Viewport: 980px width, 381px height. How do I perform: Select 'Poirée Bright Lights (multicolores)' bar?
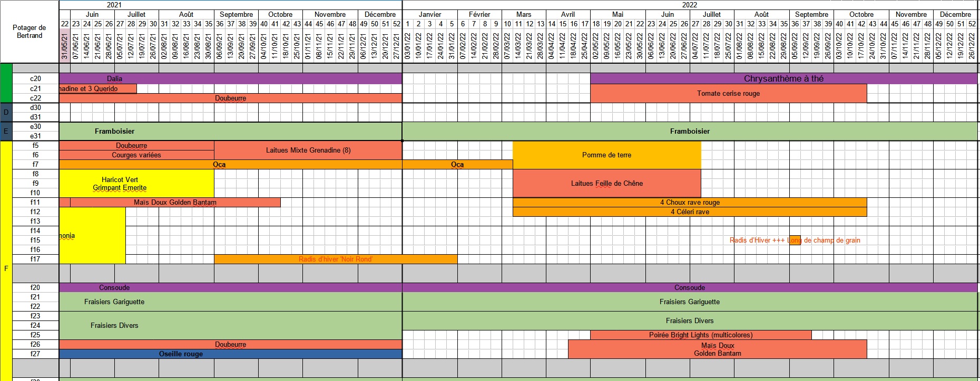tap(701, 335)
